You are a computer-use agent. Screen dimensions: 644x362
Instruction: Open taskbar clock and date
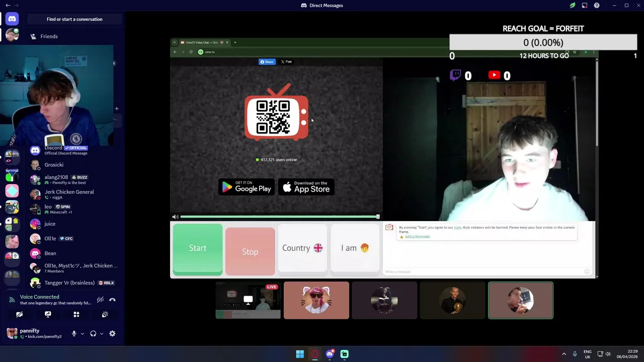pyautogui.click(x=627, y=354)
